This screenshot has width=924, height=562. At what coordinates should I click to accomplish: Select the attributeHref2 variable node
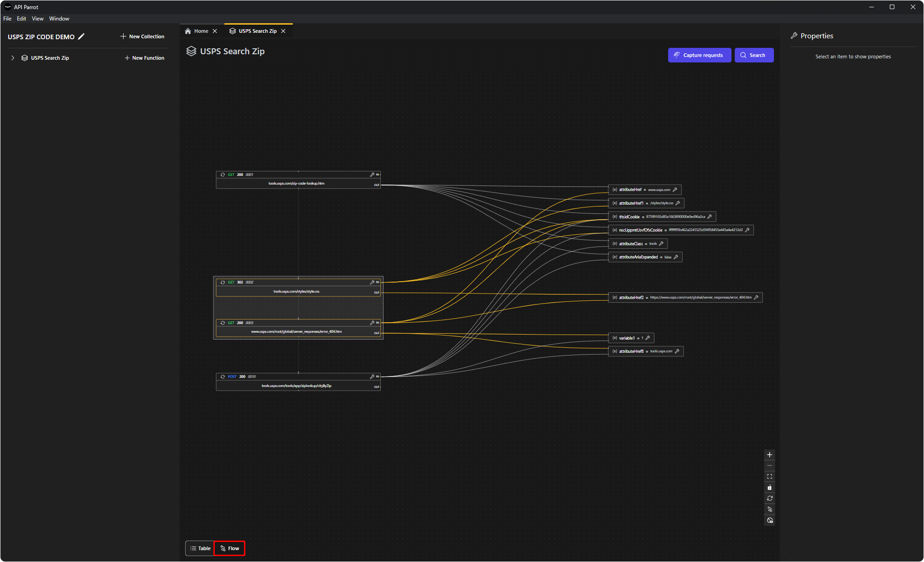click(685, 297)
